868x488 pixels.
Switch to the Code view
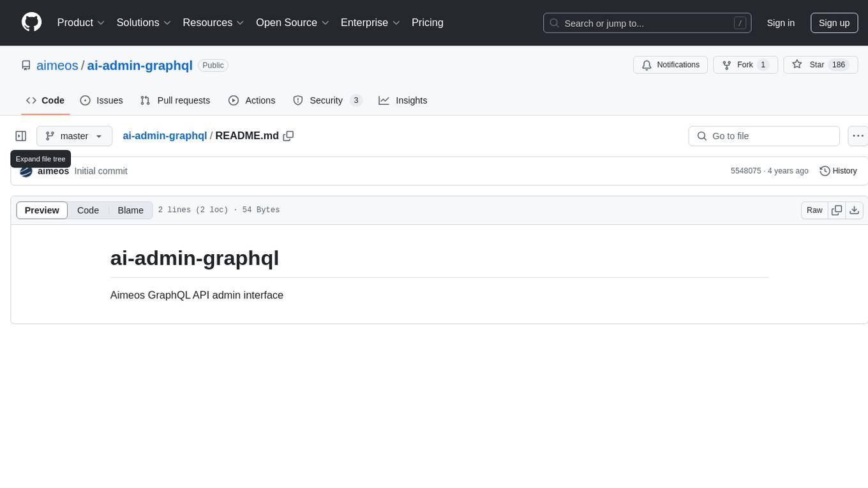click(x=88, y=210)
